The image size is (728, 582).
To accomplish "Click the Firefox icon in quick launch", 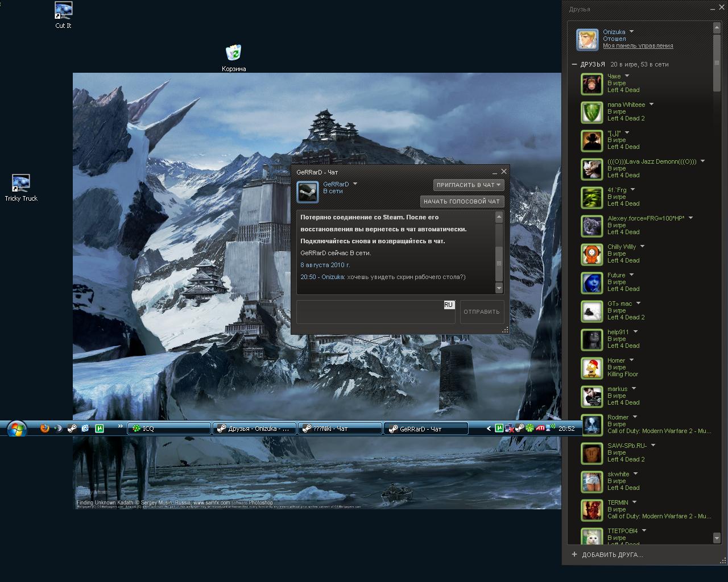I will click(45, 429).
